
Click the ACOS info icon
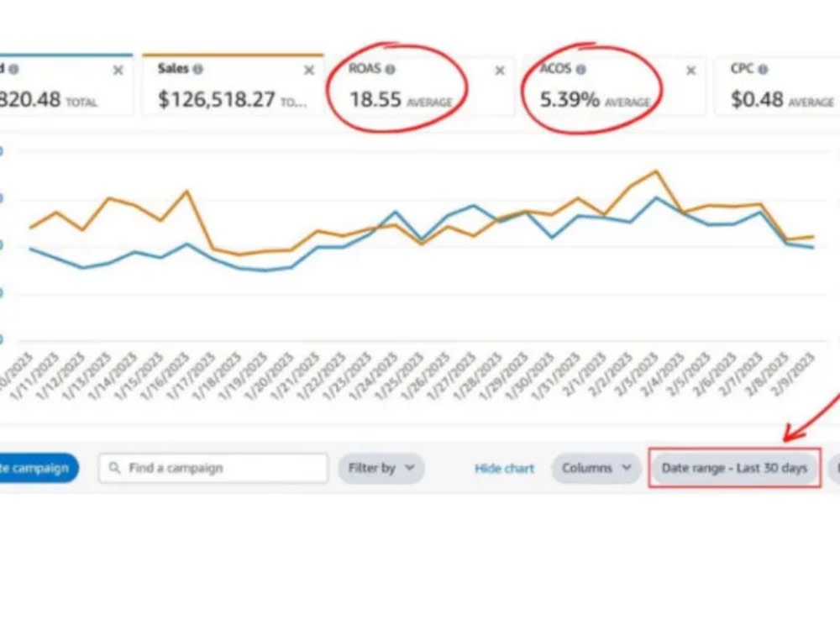point(580,69)
